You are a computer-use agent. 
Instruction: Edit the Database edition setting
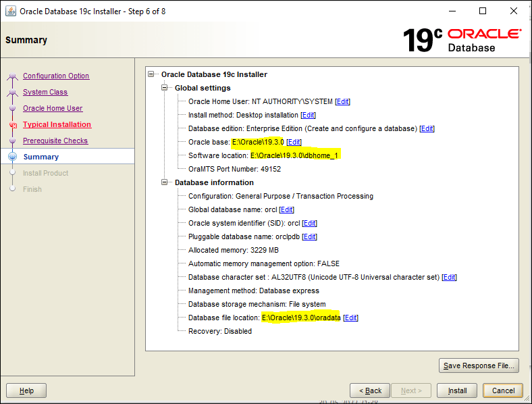(427, 128)
